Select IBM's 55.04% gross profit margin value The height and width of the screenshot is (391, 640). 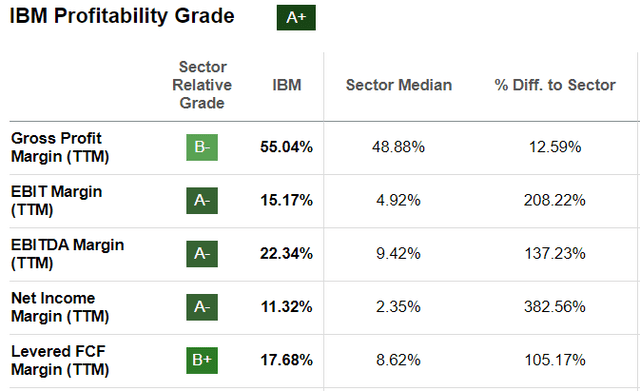(287, 147)
